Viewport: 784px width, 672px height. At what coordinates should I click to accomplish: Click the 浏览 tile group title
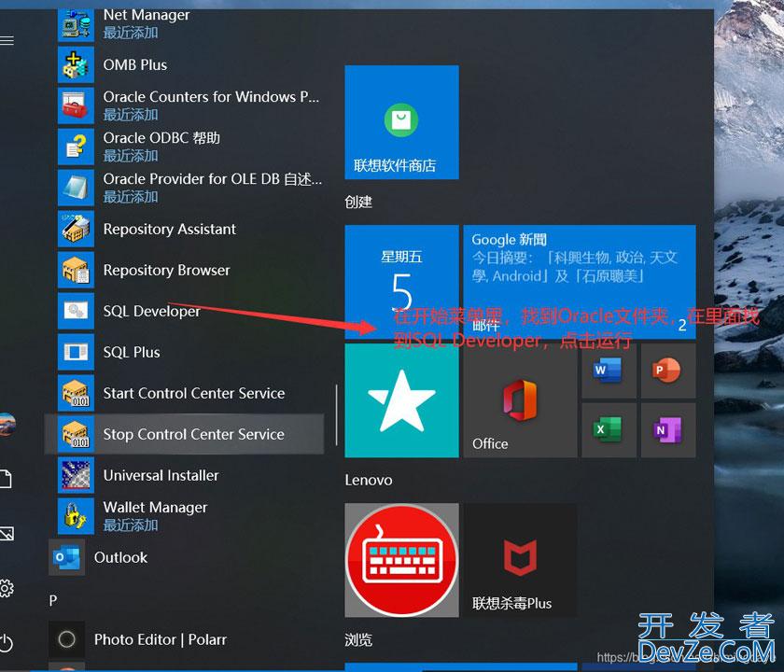(x=358, y=640)
